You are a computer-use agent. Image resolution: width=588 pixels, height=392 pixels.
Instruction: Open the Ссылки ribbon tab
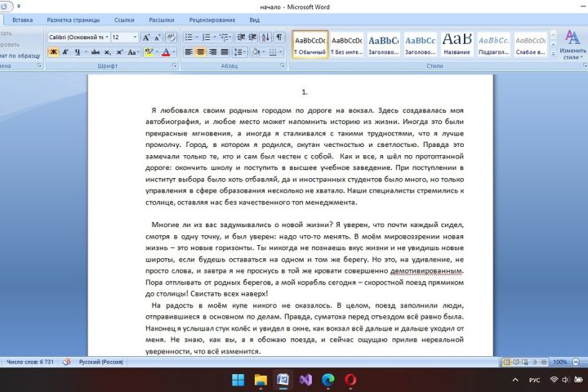tap(124, 20)
